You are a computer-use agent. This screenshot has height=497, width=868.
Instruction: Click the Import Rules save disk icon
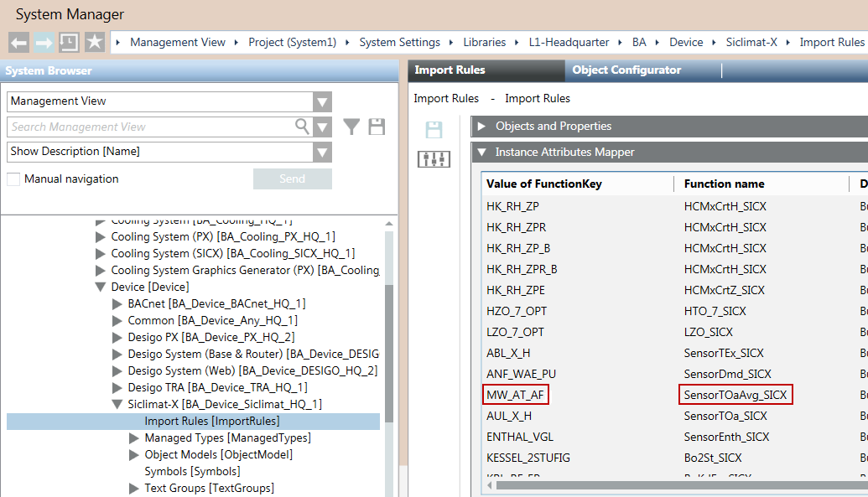coord(434,129)
